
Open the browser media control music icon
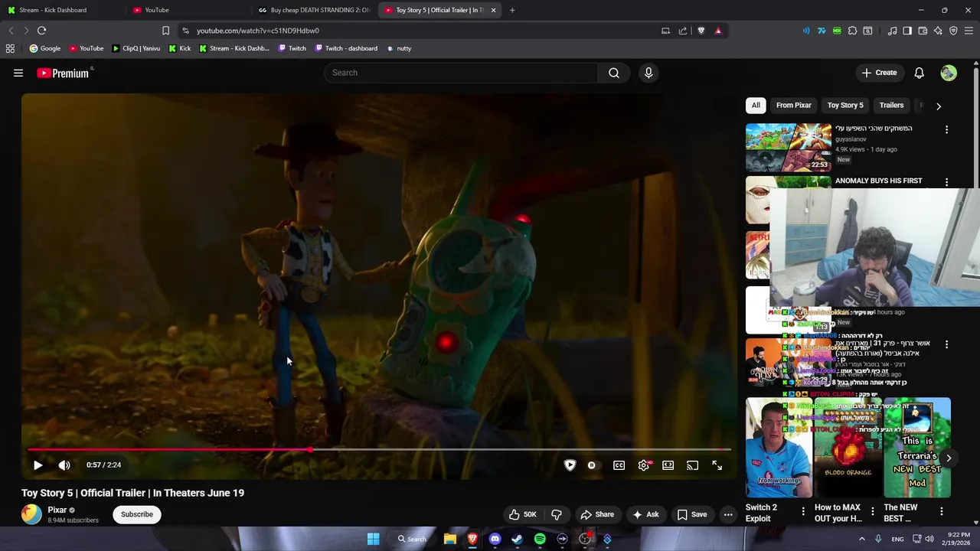(892, 31)
